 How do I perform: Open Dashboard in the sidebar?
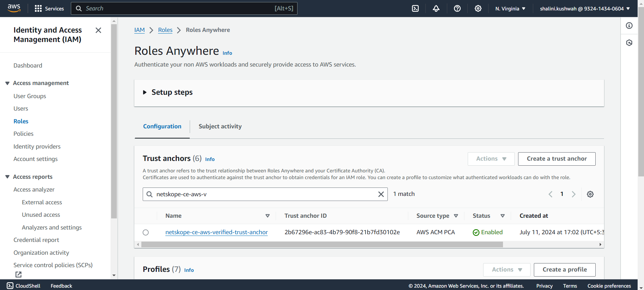28,66
